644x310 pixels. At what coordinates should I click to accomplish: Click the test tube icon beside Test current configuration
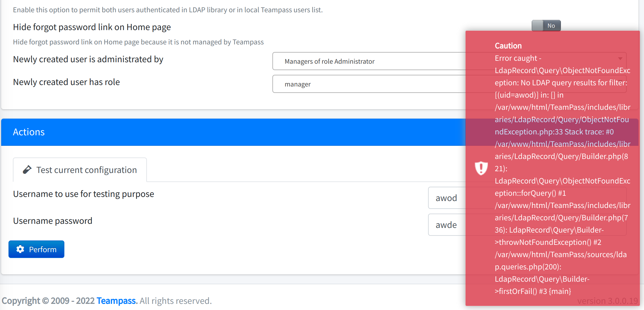[x=27, y=169]
